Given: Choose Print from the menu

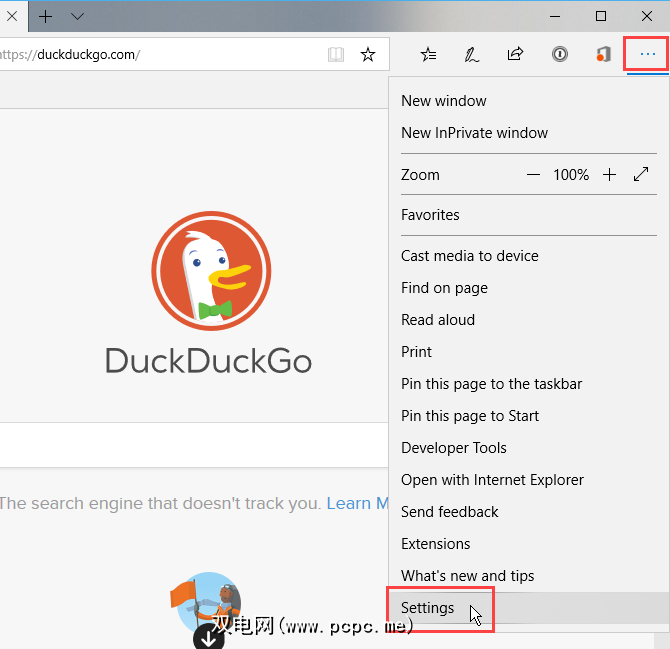Looking at the screenshot, I should coord(528,352).
